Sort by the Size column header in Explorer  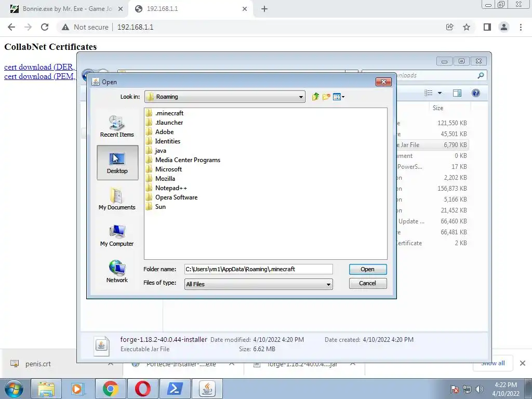437,108
